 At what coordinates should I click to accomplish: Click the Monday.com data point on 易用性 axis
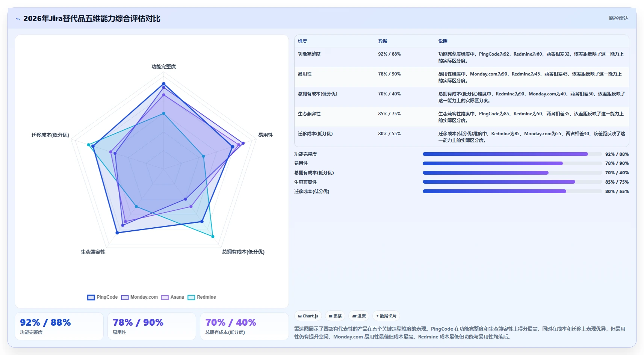[243, 143]
